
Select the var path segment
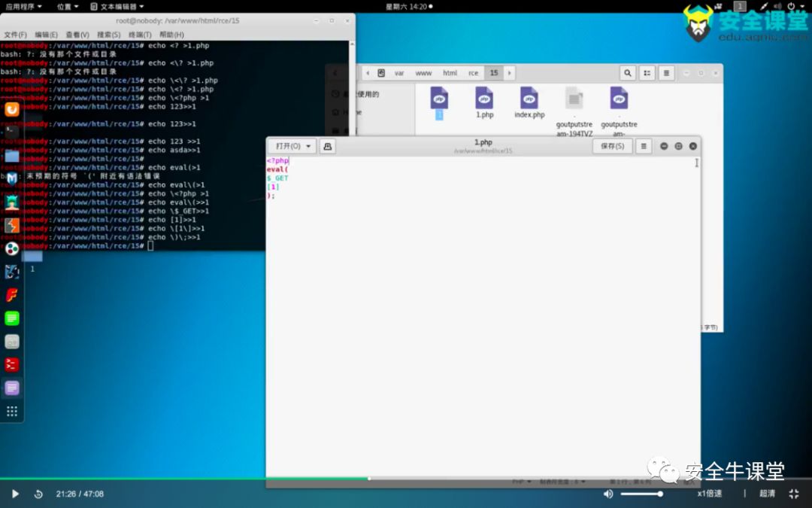(398, 73)
